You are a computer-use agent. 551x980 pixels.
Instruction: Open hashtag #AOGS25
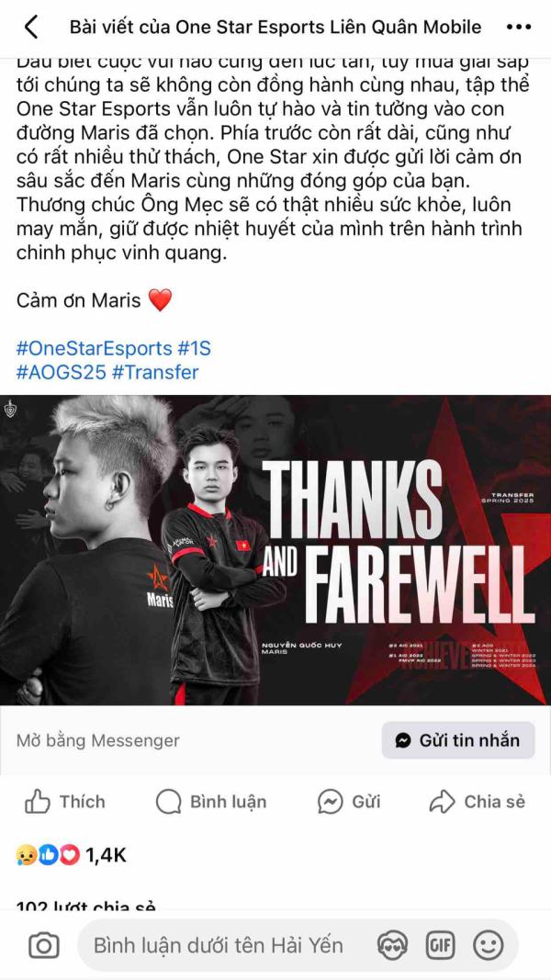tap(62, 373)
